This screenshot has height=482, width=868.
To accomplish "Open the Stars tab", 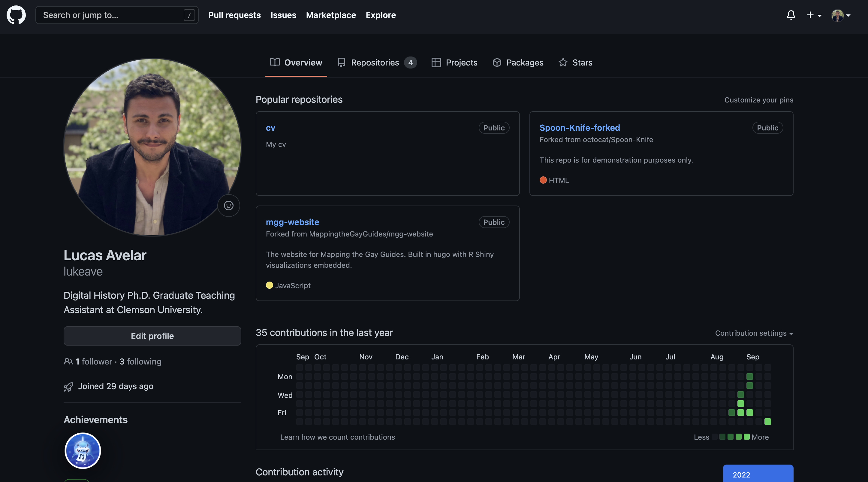I will [575, 63].
